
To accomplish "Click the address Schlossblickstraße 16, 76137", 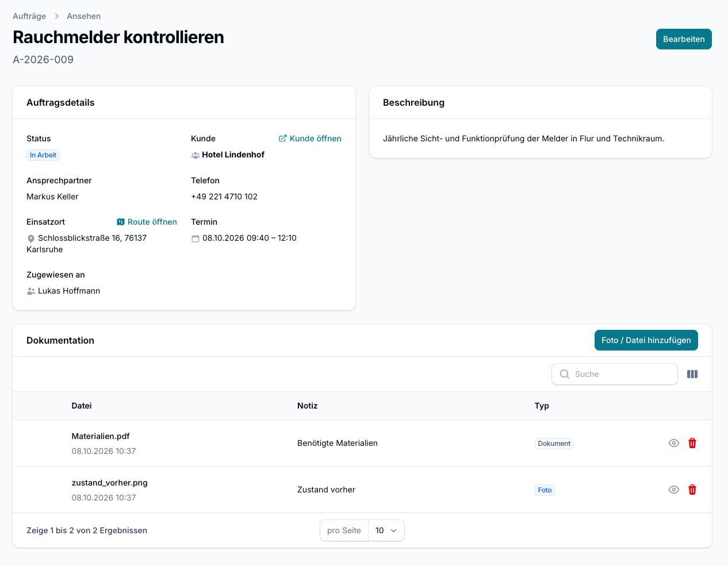I will [92, 238].
